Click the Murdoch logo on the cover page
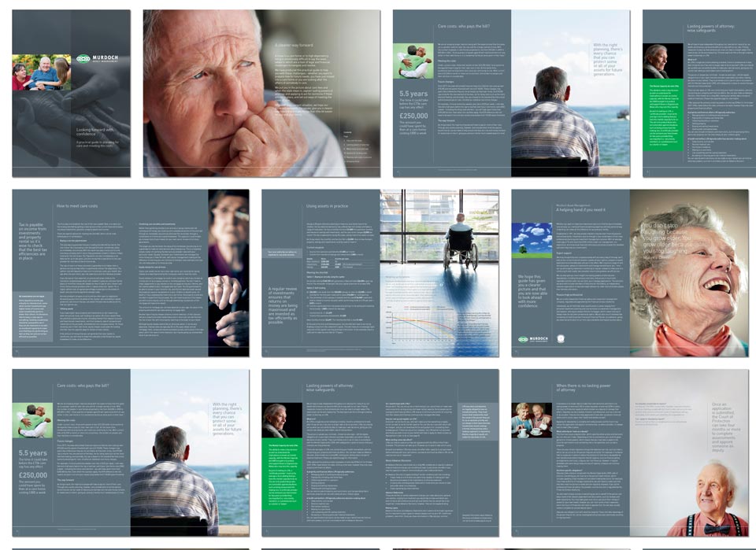This screenshot has width=756, height=550. [x=97, y=58]
